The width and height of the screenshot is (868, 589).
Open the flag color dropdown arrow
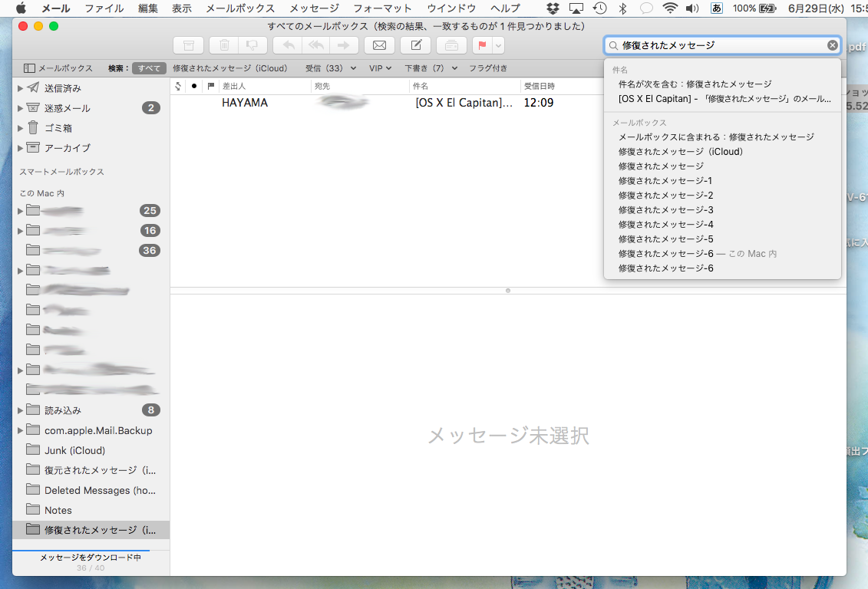[x=498, y=45]
